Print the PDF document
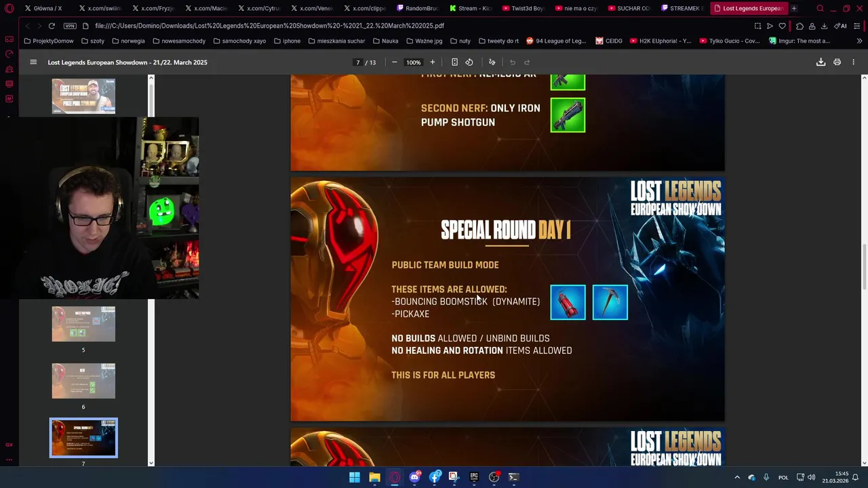The width and height of the screenshot is (868, 488). [x=837, y=62]
